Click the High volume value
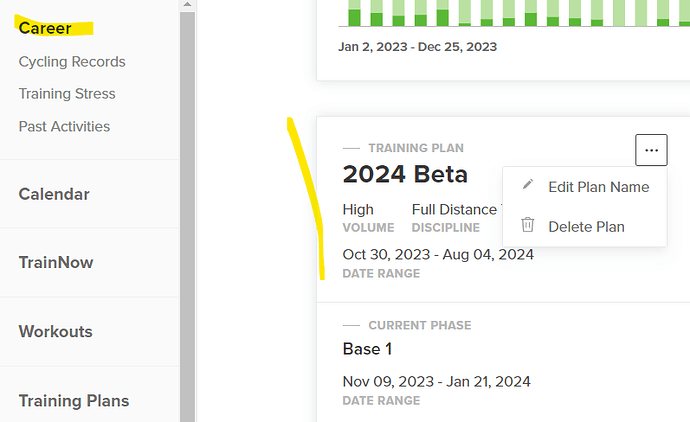This screenshot has width=690, height=422. click(358, 209)
